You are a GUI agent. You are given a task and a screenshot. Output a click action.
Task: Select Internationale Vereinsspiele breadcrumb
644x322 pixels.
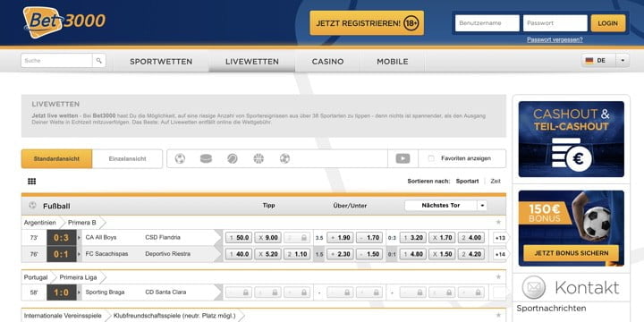[63, 316]
